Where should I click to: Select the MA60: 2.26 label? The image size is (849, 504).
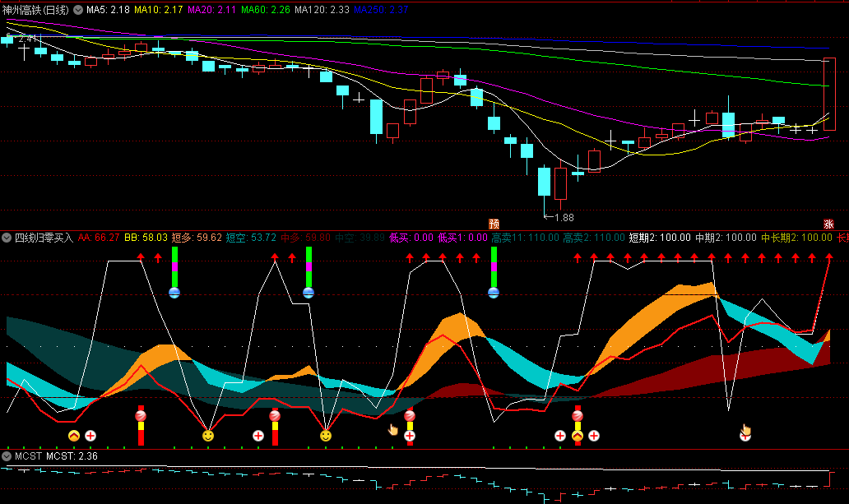[x=265, y=10]
